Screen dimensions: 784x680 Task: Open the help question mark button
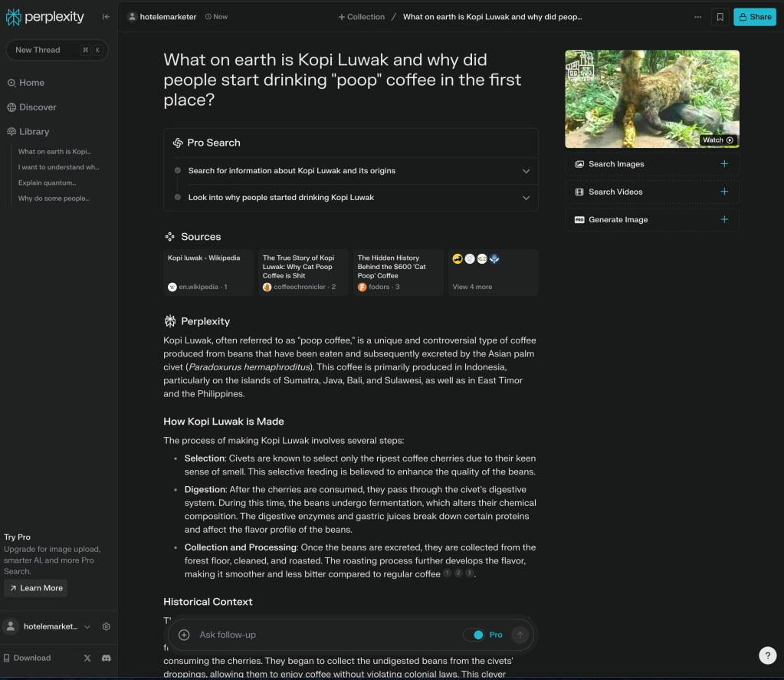click(767, 655)
